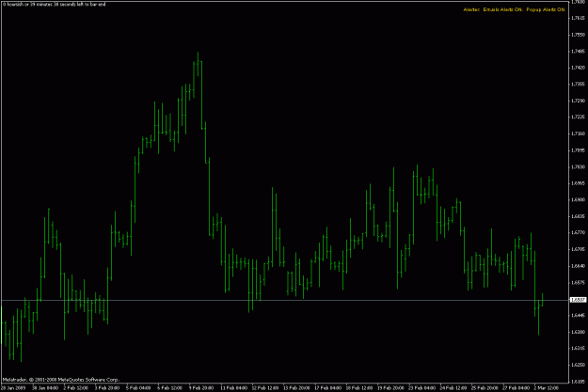Click the 1.6705 price axis label
Image resolution: width=588 pixels, height=392 pixels.
[x=579, y=249]
